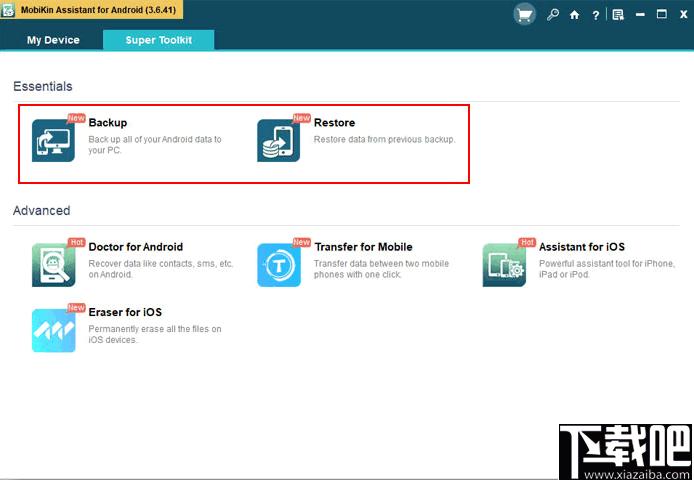Image resolution: width=694 pixels, height=480 pixels.
Task: Maximize the application window
Action: point(662,15)
